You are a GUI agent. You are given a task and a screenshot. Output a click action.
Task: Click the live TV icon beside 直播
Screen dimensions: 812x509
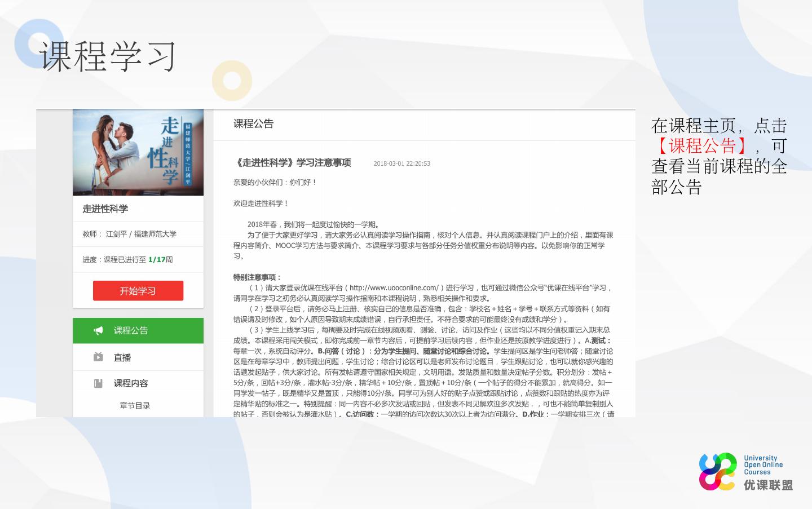98,357
